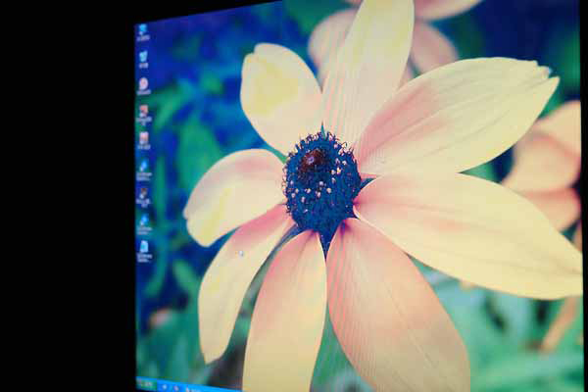
Task: Open the green Start button
Action: point(145,384)
